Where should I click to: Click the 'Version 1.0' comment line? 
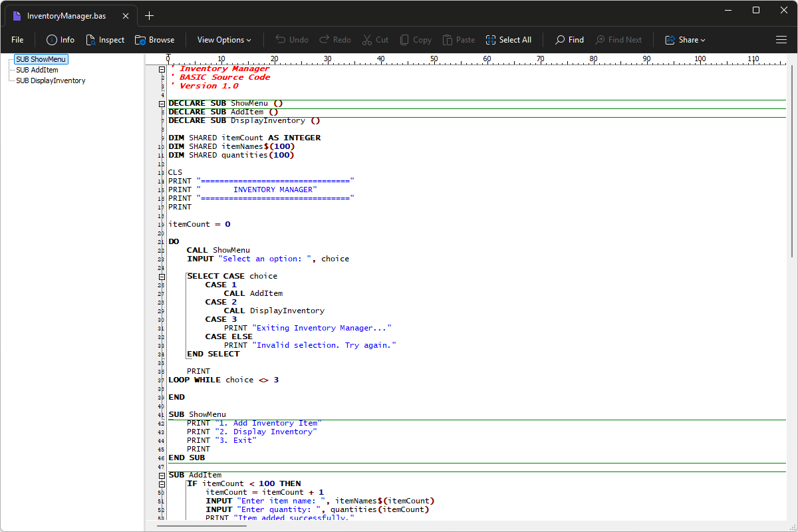point(204,86)
